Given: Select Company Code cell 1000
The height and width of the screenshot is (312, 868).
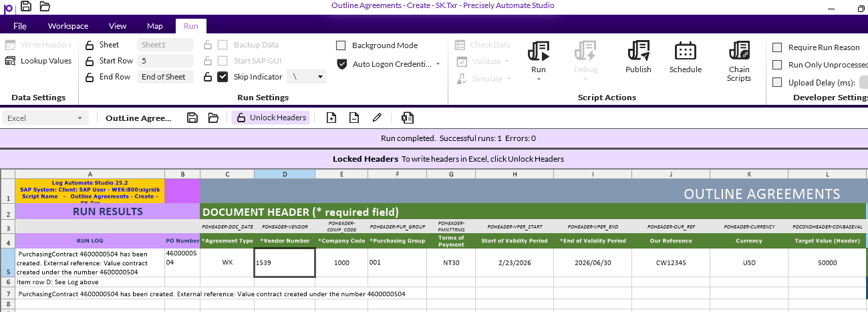Looking at the screenshot, I should [x=341, y=263].
